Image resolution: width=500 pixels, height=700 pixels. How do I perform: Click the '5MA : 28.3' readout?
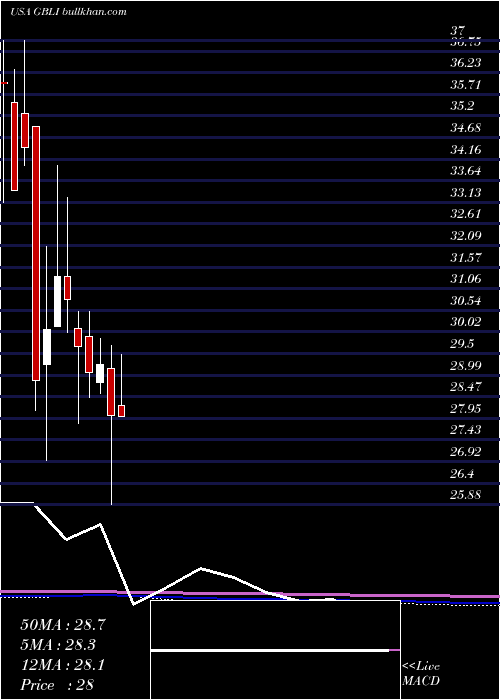58,645
